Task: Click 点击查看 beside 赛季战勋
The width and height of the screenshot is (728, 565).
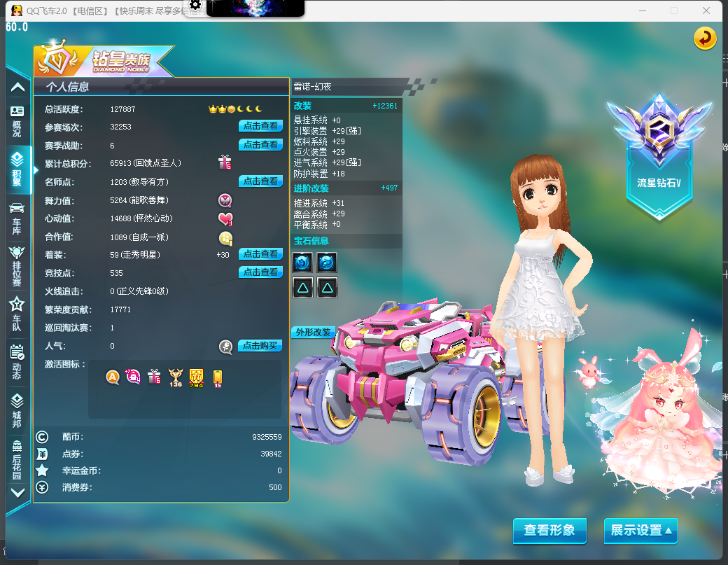Action: tap(260, 145)
